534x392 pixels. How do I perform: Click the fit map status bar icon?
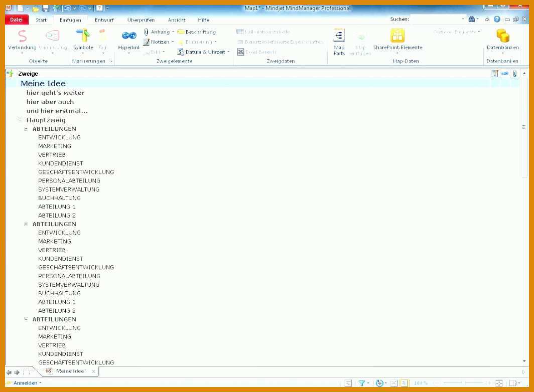(498, 383)
